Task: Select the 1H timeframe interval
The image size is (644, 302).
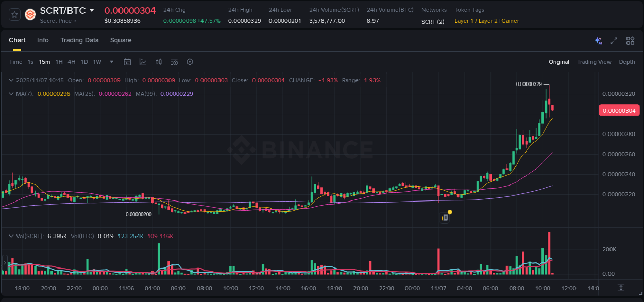Action: (x=59, y=61)
